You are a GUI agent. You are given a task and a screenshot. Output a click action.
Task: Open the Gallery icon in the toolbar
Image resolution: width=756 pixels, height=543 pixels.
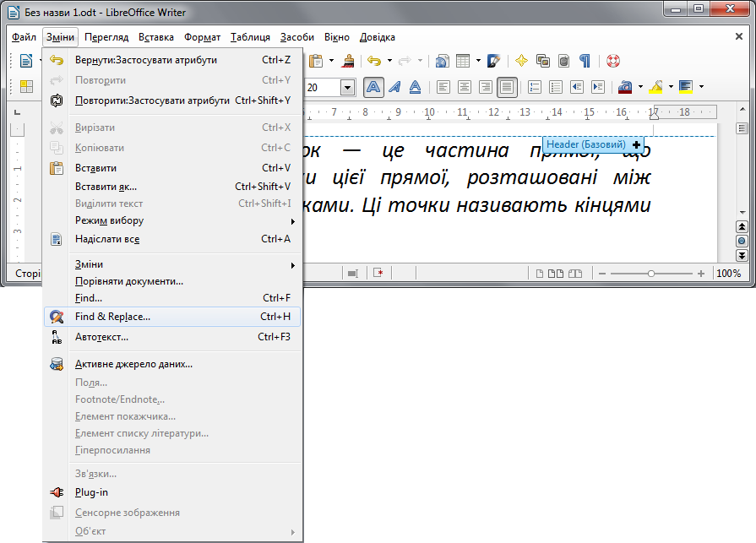click(x=543, y=61)
